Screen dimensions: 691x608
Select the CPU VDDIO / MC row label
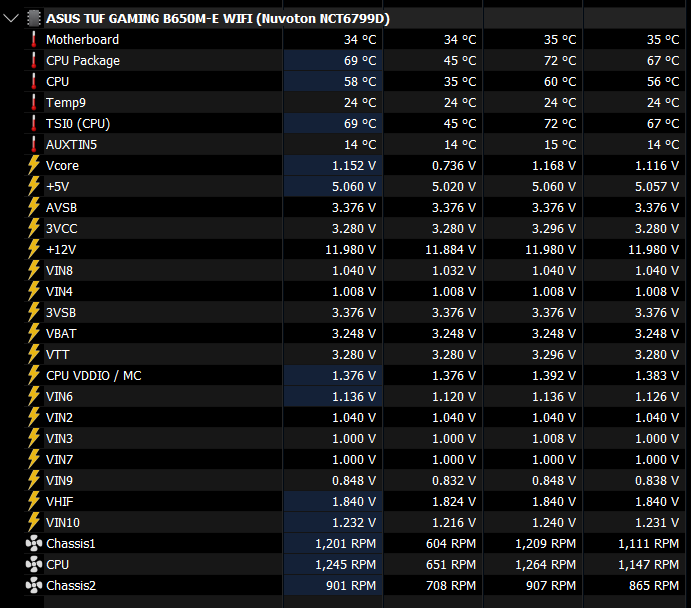pyautogui.click(x=94, y=375)
